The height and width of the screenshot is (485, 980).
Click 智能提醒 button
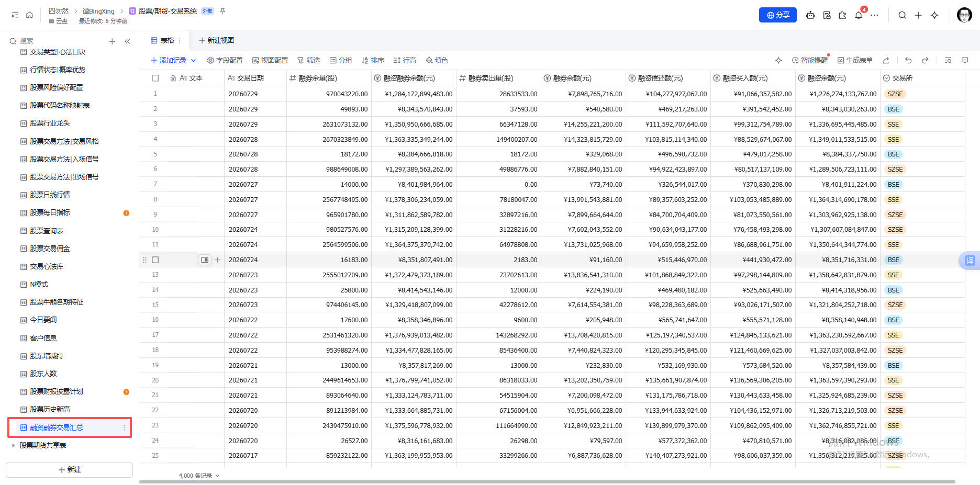click(810, 61)
